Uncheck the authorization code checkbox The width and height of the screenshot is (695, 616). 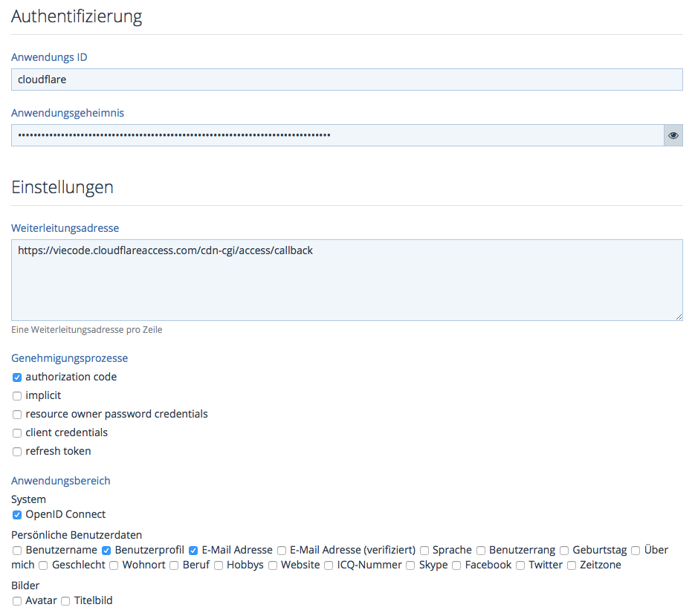[17, 377]
